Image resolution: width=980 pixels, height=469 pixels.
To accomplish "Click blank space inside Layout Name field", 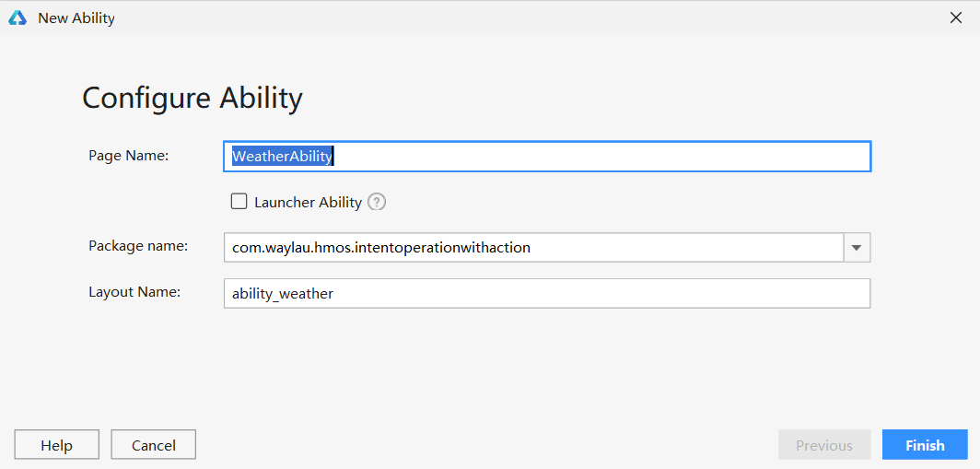I will [599, 294].
